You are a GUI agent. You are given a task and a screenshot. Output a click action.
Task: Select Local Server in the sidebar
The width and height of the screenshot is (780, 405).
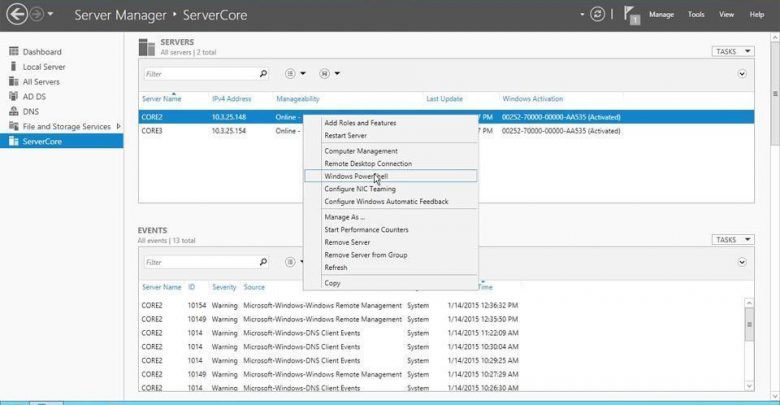point(44,67)
